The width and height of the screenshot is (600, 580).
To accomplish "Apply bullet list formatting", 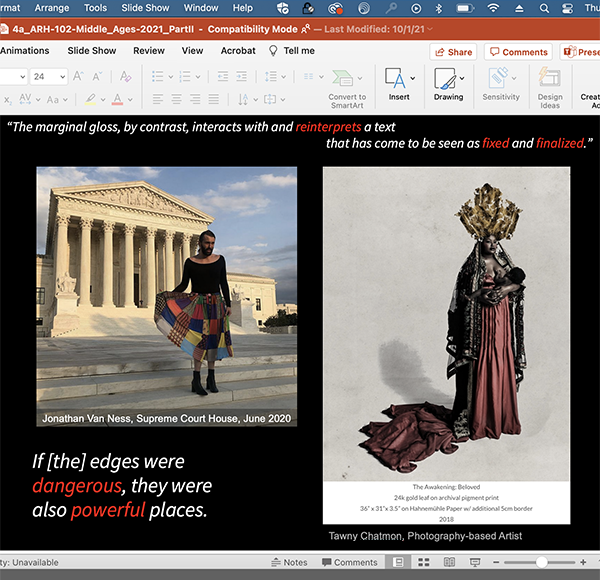I will pos(158,77).
